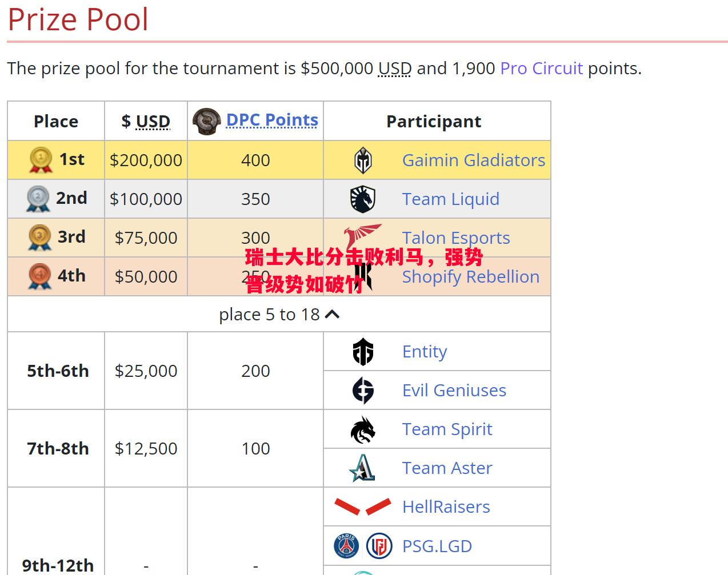Open the Shopify Rebellion team page
This screenshot has height=575, width=728.
[x=471, y=277]
